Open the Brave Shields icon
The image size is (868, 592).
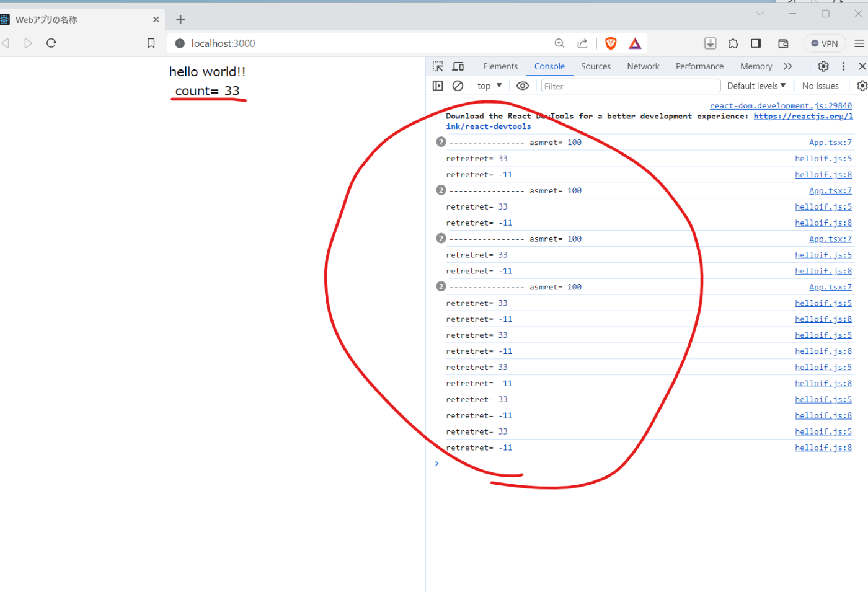coord(611,43)
